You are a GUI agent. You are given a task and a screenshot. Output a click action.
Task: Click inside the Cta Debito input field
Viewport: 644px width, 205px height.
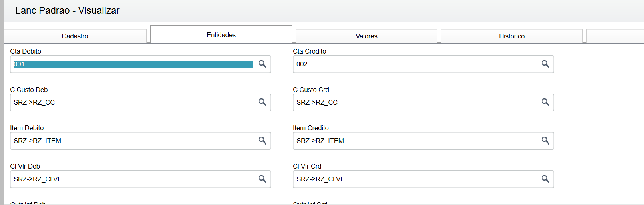point(133,64)
